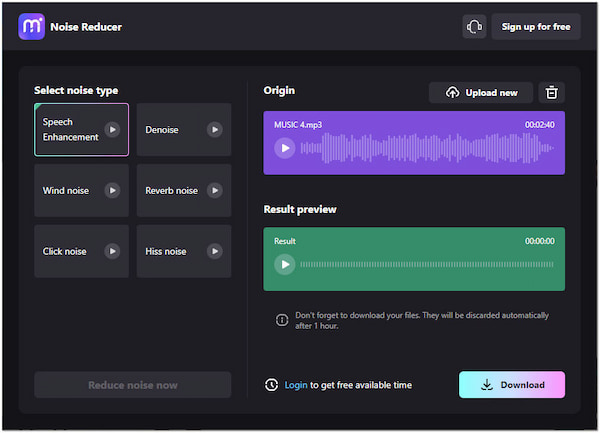Click the 00:00:00 result time label
This screenshot has height=433, width=600.
click(540, 241)
